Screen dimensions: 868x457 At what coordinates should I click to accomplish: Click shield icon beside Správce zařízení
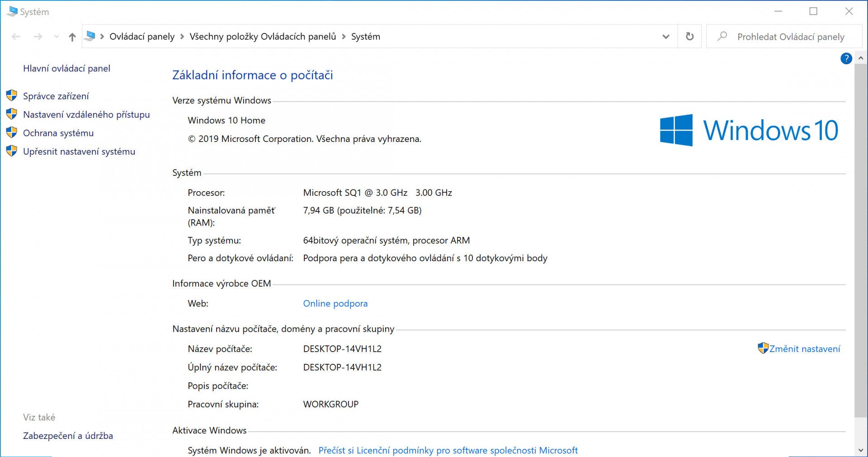(x=12, y=95)
